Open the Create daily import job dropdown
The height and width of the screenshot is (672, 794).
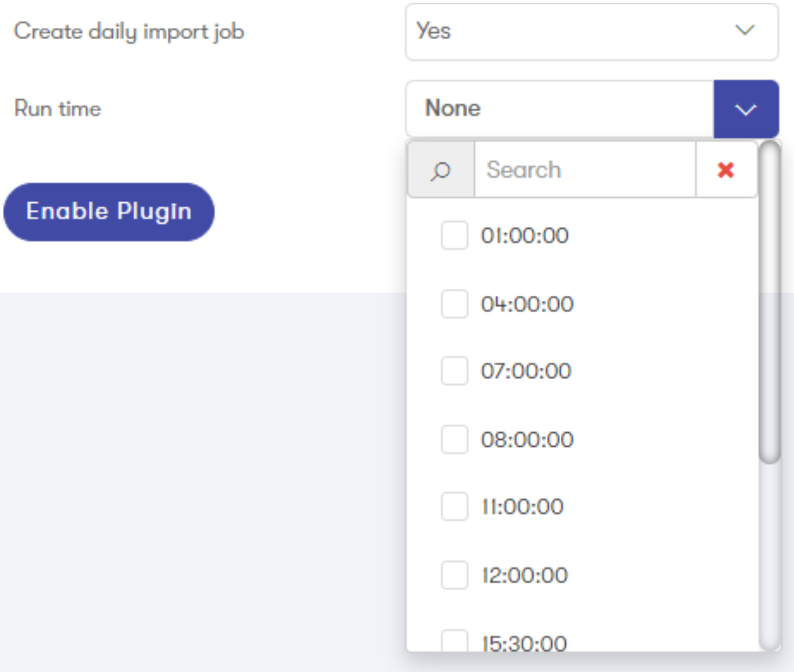(x=592, y=32)
